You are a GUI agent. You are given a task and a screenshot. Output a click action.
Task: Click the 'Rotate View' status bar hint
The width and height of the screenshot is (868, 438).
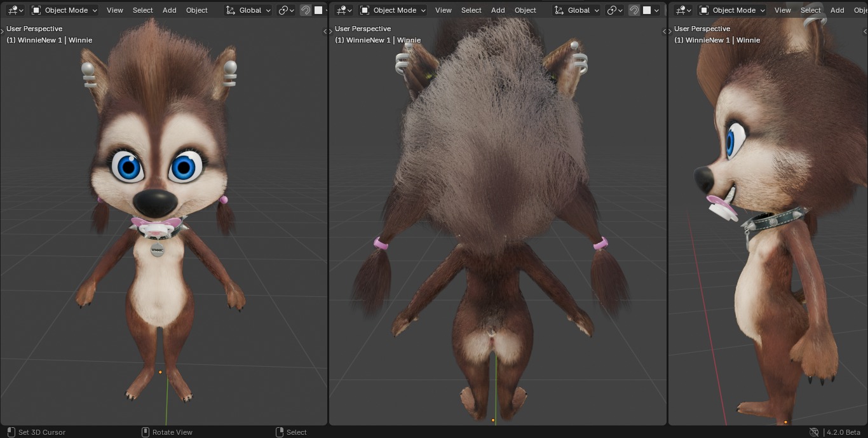[172, 432]
